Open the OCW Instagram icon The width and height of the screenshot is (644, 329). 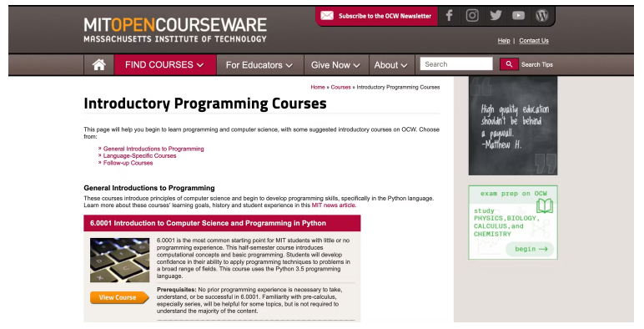[472, 16]
